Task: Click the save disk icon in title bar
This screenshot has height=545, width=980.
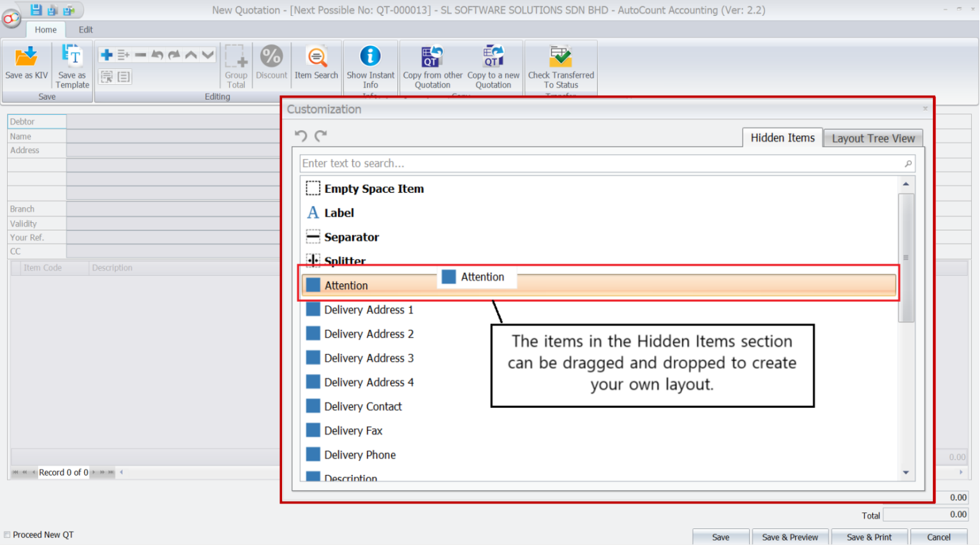Action: click(36, 10)
